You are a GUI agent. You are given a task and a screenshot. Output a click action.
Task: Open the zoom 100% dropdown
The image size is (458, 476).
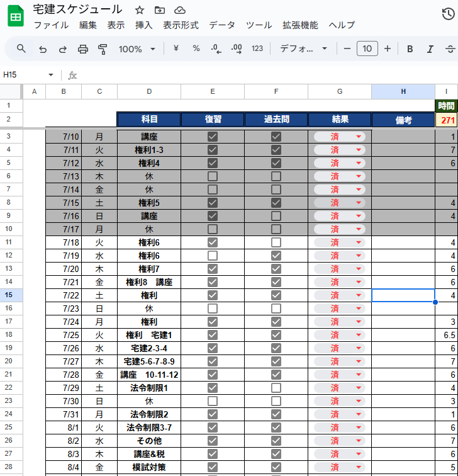137,49
